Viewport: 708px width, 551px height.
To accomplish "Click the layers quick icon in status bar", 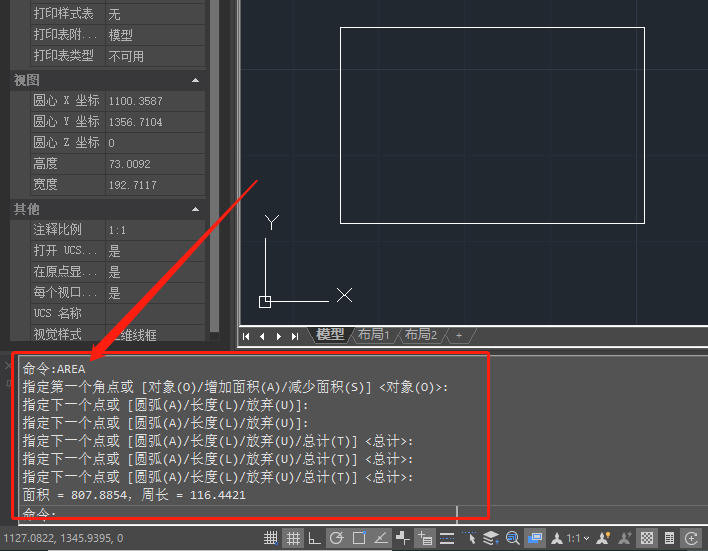I will [491, 538].
